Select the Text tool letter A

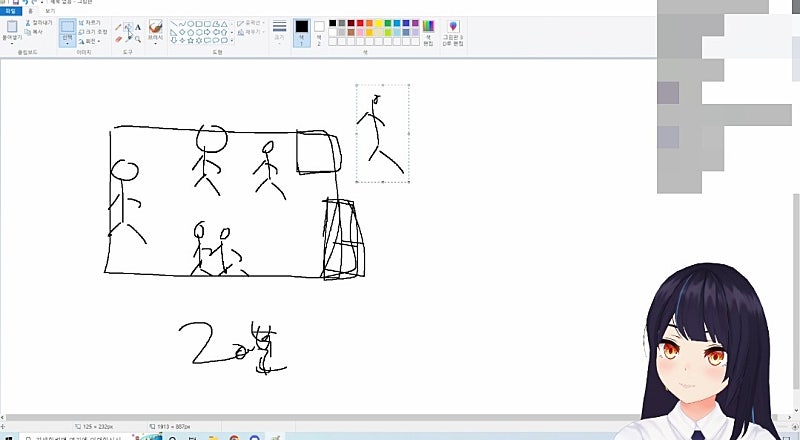138,28
